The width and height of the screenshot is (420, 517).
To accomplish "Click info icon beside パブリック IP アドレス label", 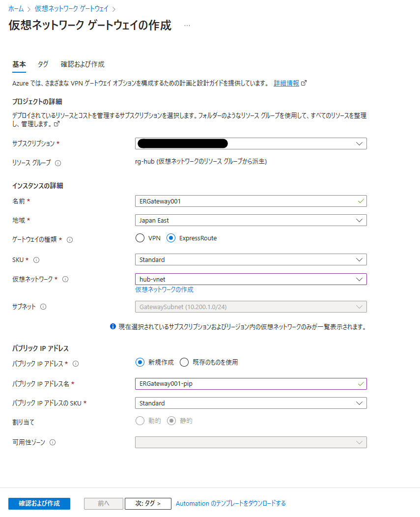I will (x=76, y=364).
